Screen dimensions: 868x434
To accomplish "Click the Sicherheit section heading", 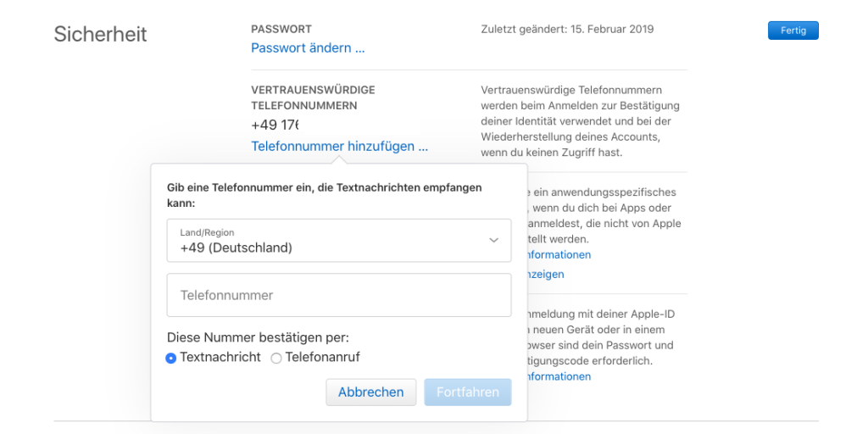I will tap(100, 34).
